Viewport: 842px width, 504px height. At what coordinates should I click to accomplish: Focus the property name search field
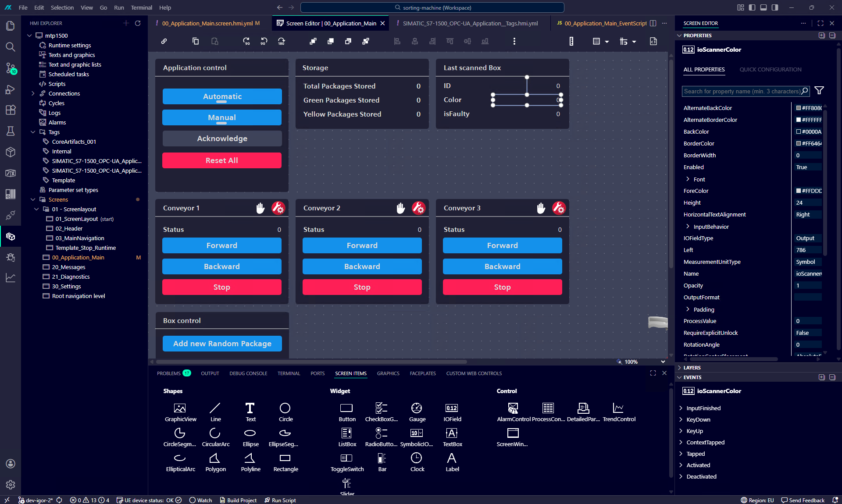point(746,91)
